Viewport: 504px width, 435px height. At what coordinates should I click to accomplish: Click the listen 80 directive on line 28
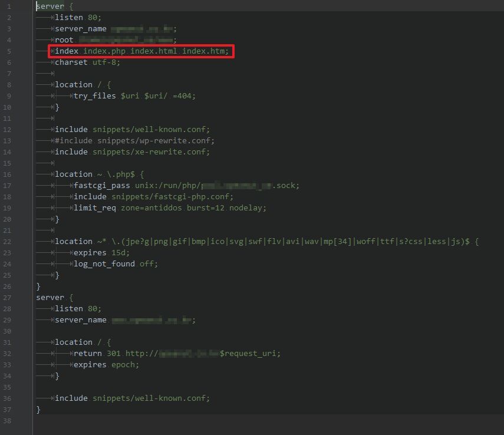pos(78,309)
